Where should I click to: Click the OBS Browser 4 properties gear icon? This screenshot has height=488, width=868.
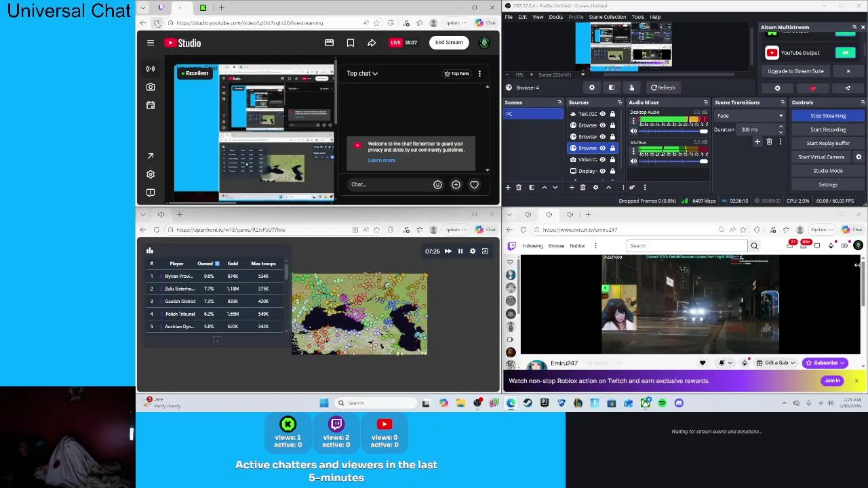click(x=592, y=87)
